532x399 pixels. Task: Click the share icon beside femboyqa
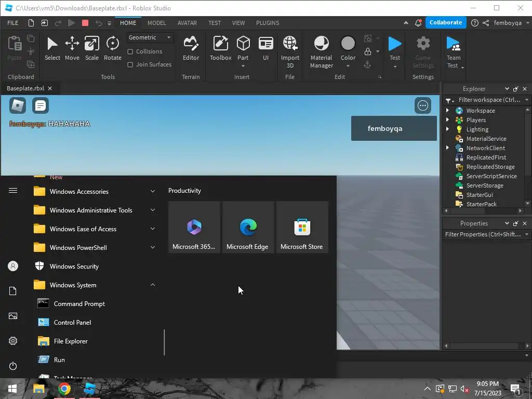click(486, 23)
